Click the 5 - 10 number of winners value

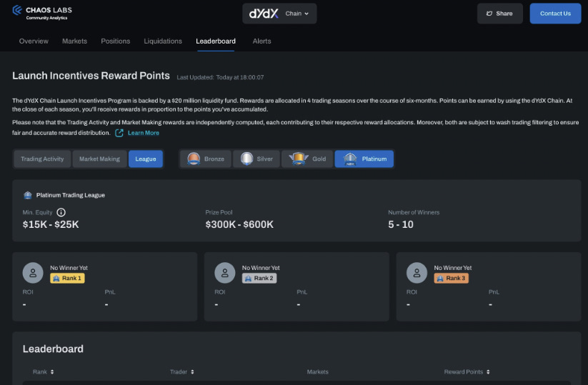(401, 224)
